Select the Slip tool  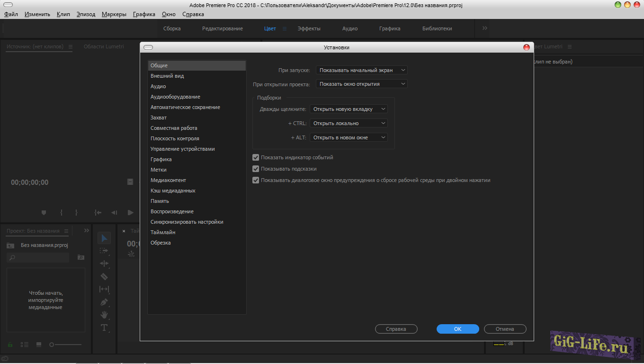coord(104,289)
